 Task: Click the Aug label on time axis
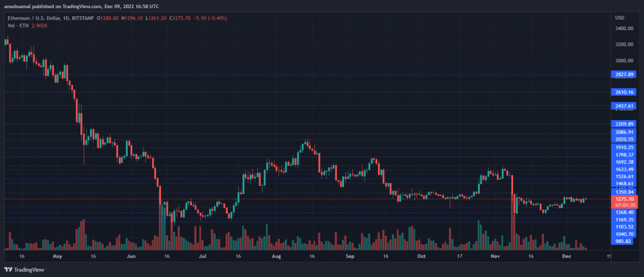[x=276, y=256]
